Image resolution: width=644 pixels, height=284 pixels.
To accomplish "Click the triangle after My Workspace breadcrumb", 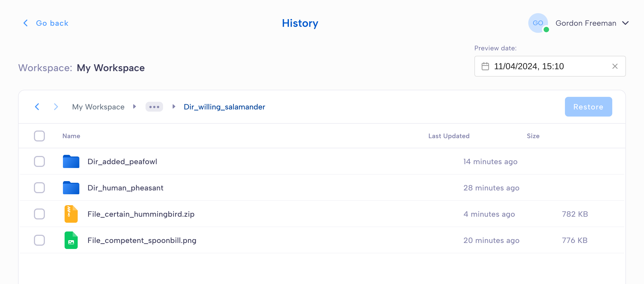I will (135, 106).
